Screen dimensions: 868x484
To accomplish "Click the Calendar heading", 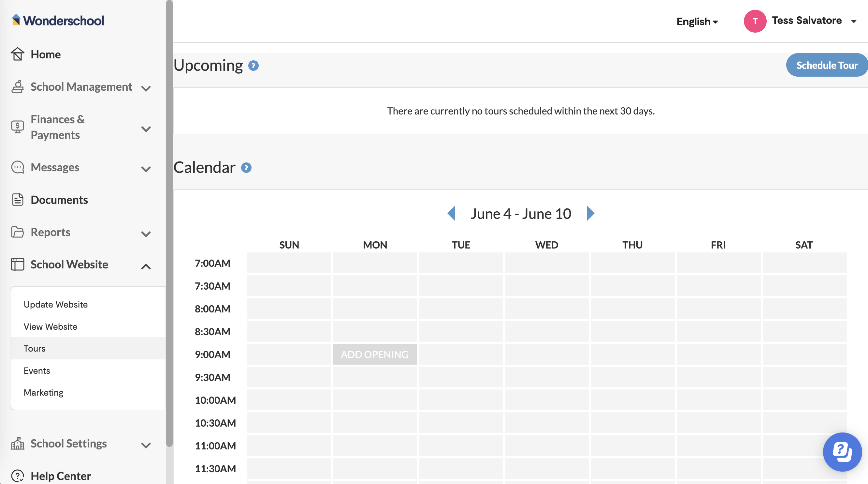I will tap(204, 167).
